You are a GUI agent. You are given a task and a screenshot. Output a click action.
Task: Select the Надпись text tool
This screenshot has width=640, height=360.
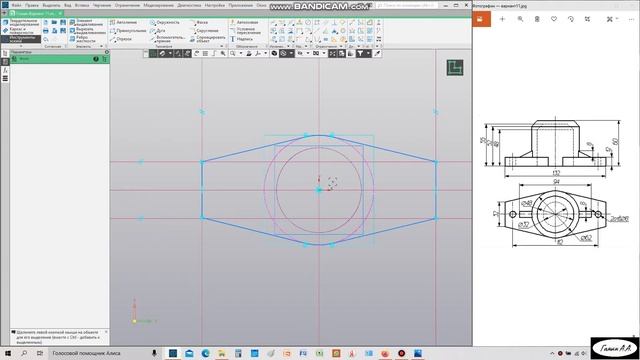click(x=242, y=39)
